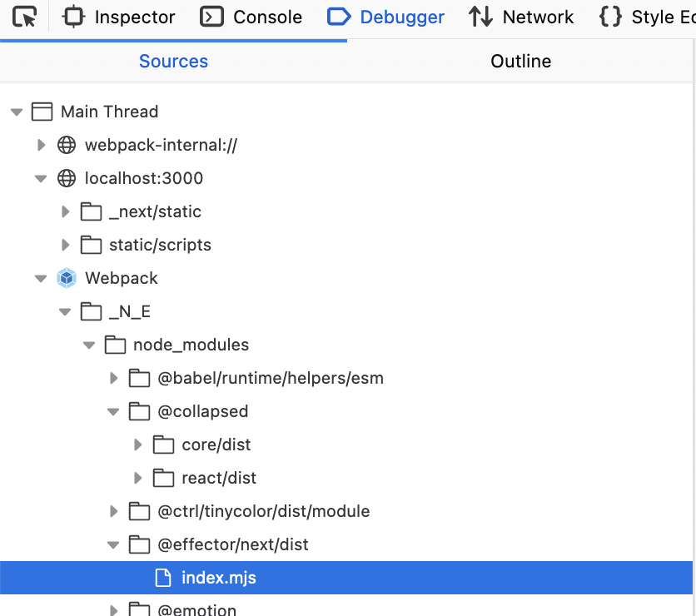
Task: Open the Network panel tab
Action: click(521, 17)
